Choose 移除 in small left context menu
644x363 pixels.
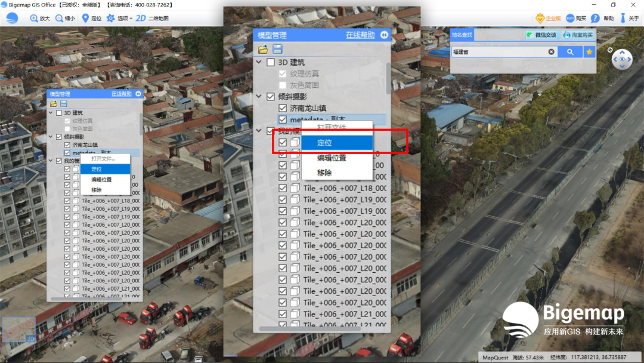[105, 190]
